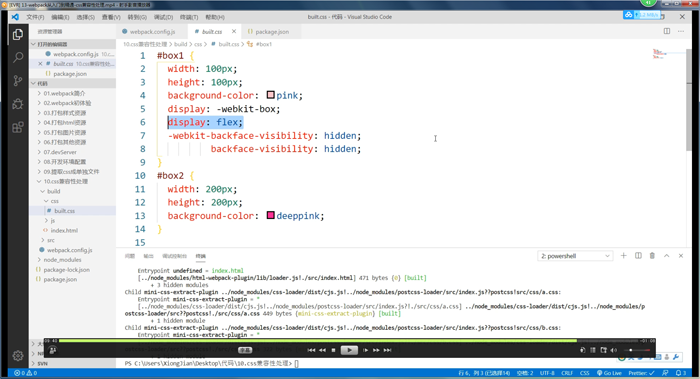Open editor More Actions ellipsis menu

pos(681,31)
